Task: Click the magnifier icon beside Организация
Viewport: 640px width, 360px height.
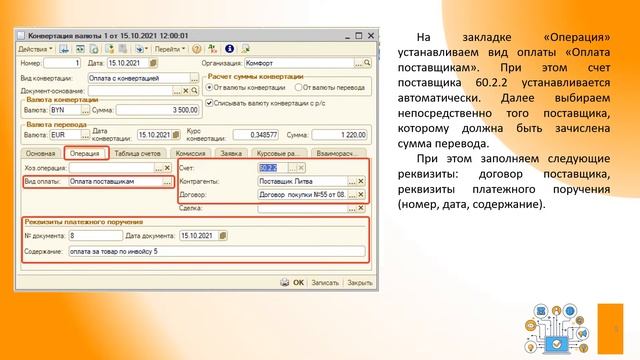Action: pyautogui.click(x=367, y=63)
